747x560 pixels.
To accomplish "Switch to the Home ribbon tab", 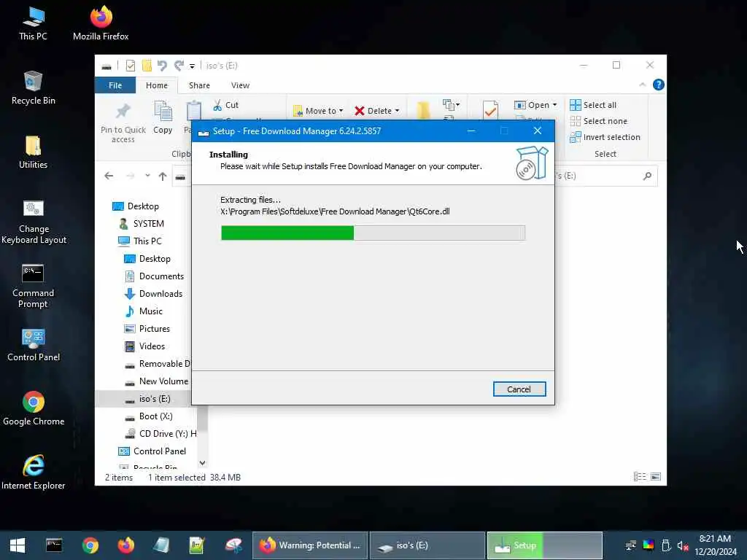I will tap(157, 85).
